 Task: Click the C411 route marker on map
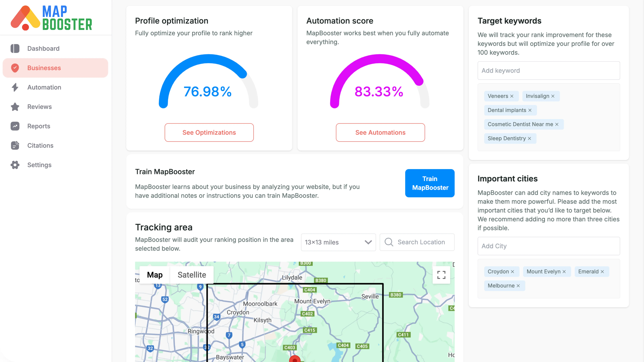[403, 335]
